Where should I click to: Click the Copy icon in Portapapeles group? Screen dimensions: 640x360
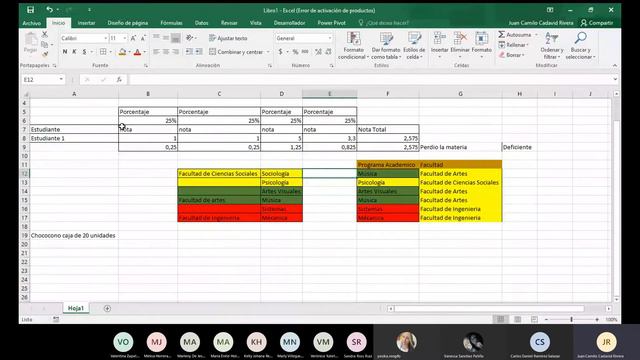45,44
